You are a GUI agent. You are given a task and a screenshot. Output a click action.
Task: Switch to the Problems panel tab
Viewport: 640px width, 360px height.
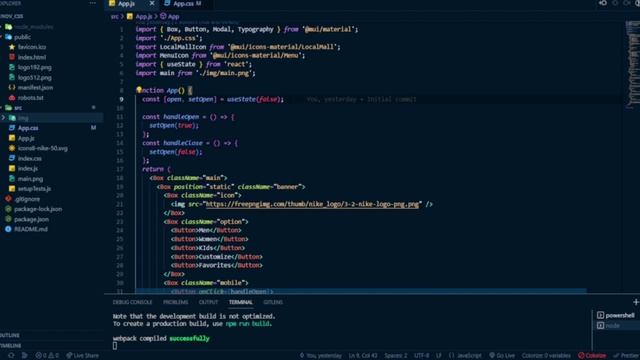(x=176, y=302)
